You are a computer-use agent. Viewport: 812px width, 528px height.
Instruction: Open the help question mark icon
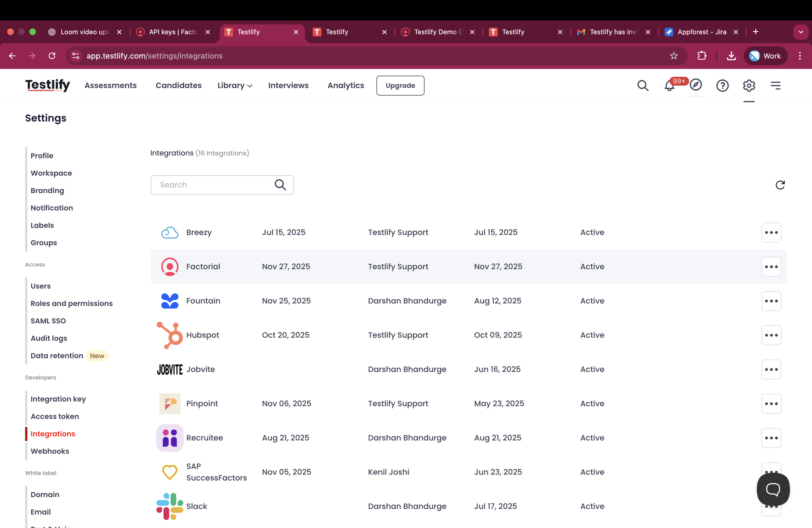click(x=722, y=86)
